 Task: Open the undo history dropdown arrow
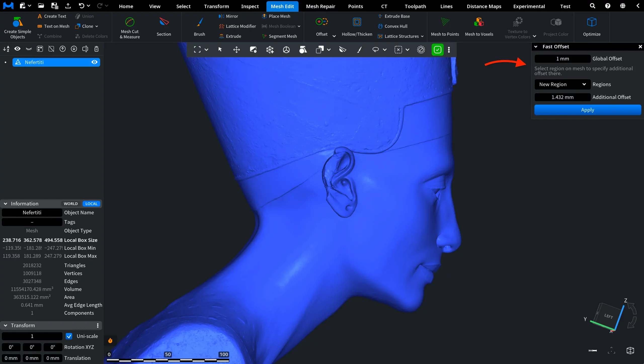[x=88, y=6]
